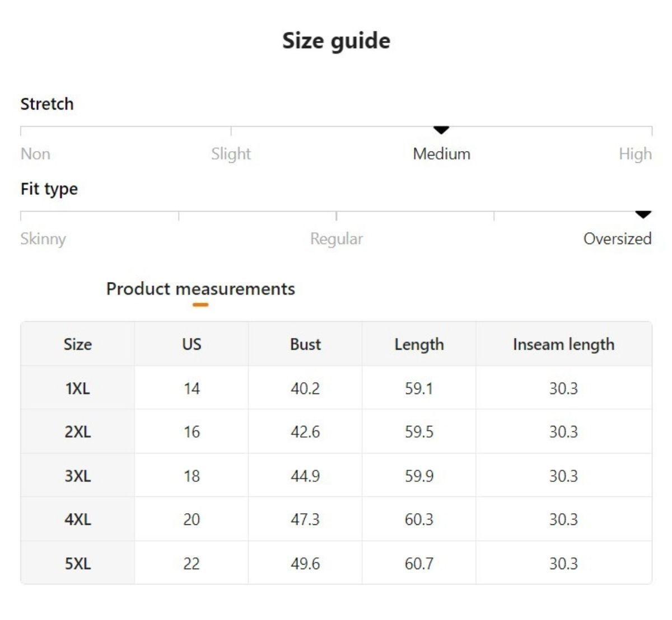Click the Size column header

pyautogui.click(x=77, y=344)
